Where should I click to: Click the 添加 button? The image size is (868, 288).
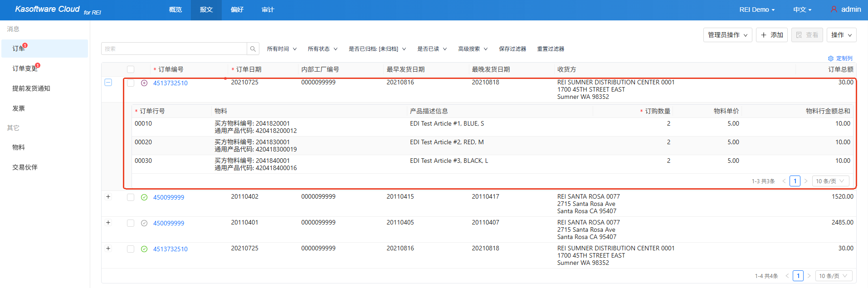point(772,35)
